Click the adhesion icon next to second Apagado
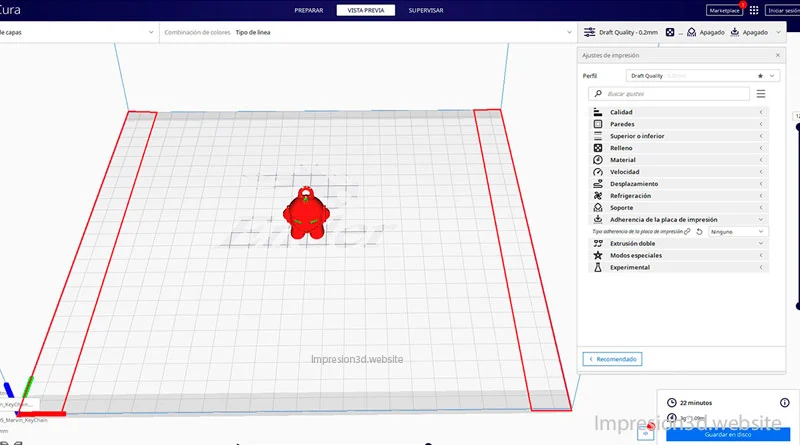 pyautogui.click(x=734, y=32)
